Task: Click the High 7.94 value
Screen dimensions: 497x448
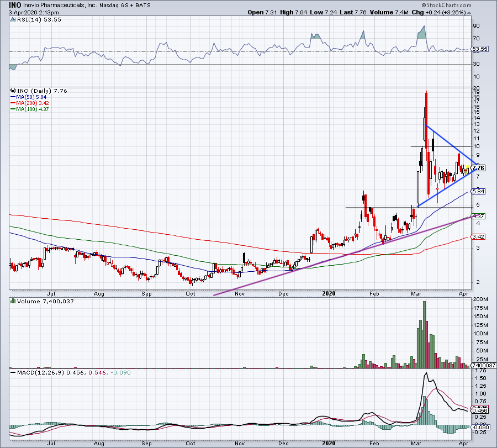Action: coord(294,12)
